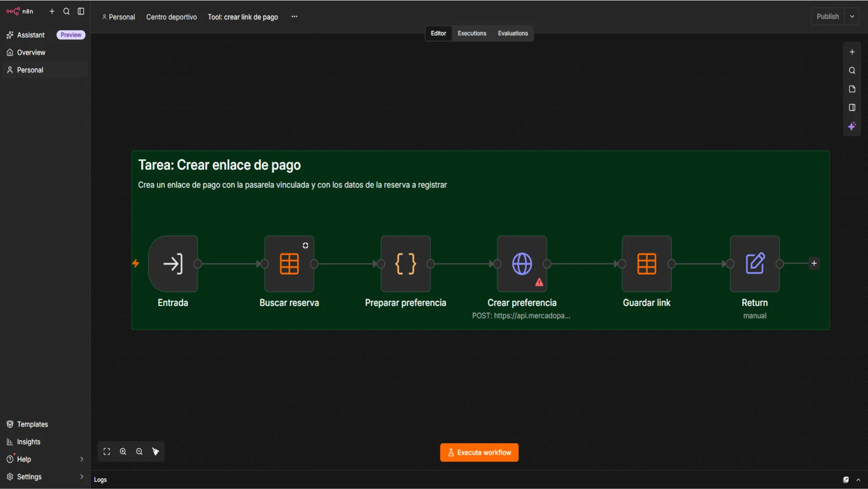Select the Guardar link node
Screen dimensions: 868x489
click(x=646, y=264)
